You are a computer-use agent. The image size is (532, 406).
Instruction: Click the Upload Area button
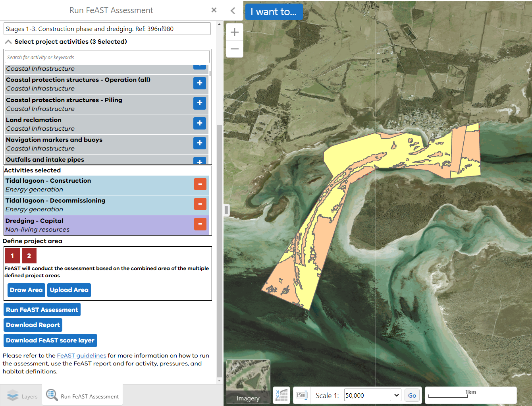(x=69, y=290)
